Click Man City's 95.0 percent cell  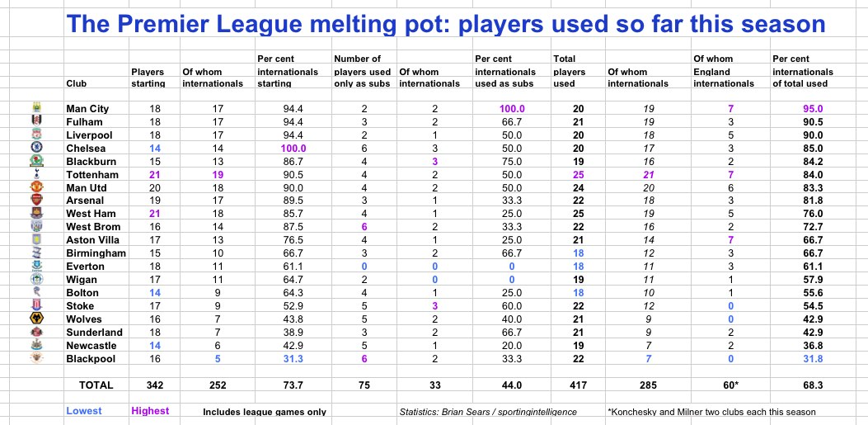click(813, 109)
